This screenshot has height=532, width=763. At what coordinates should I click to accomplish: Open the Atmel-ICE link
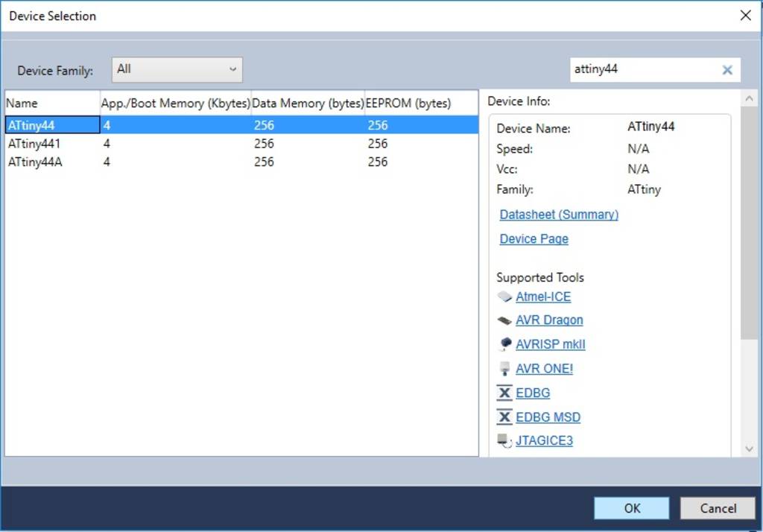click(543, 297)
